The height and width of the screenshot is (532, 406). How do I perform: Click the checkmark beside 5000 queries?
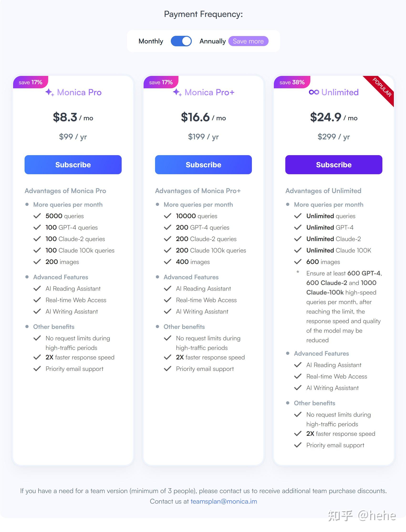(37, 216)
